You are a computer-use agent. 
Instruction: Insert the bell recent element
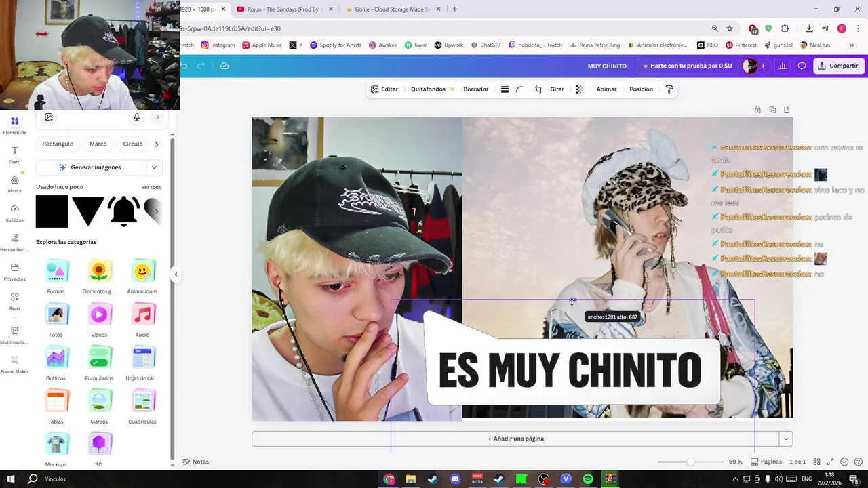tap(123, 211)
